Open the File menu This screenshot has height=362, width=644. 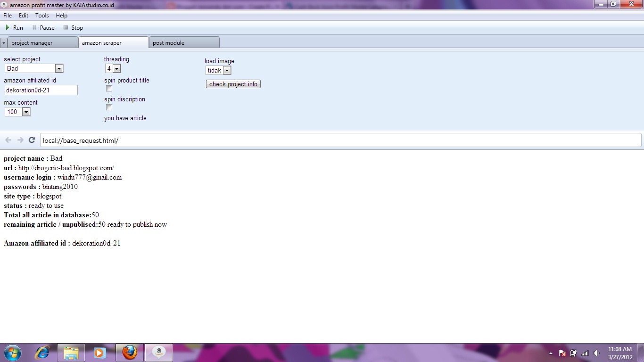[8, 16]
